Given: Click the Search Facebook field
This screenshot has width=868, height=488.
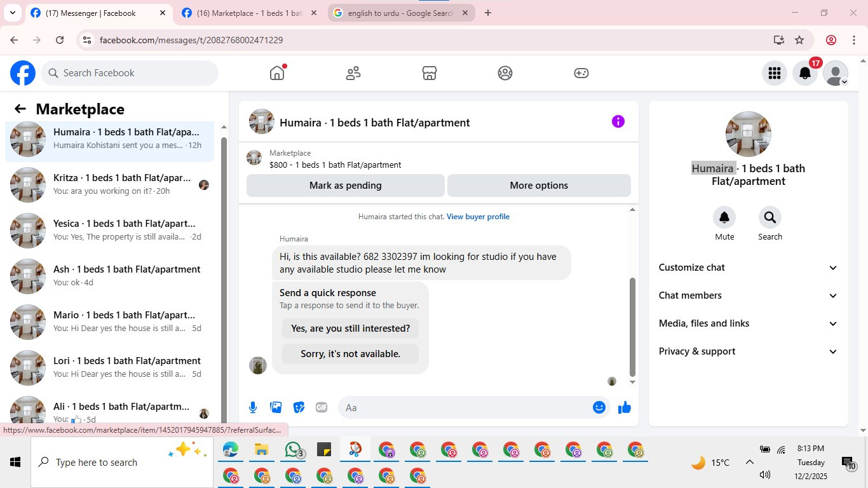Looking at the screenshot, I should [x=130, y=73].
